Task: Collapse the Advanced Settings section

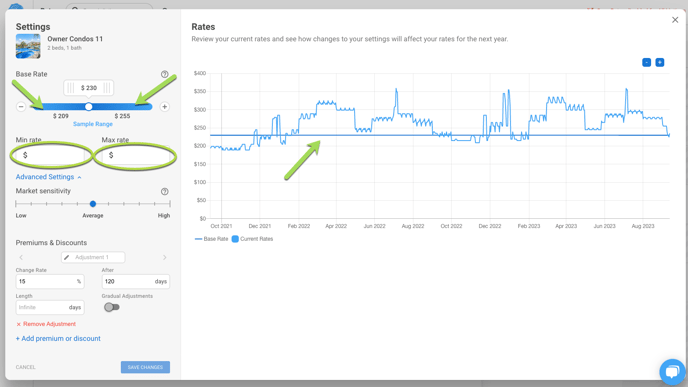Action: pos(48,177)
